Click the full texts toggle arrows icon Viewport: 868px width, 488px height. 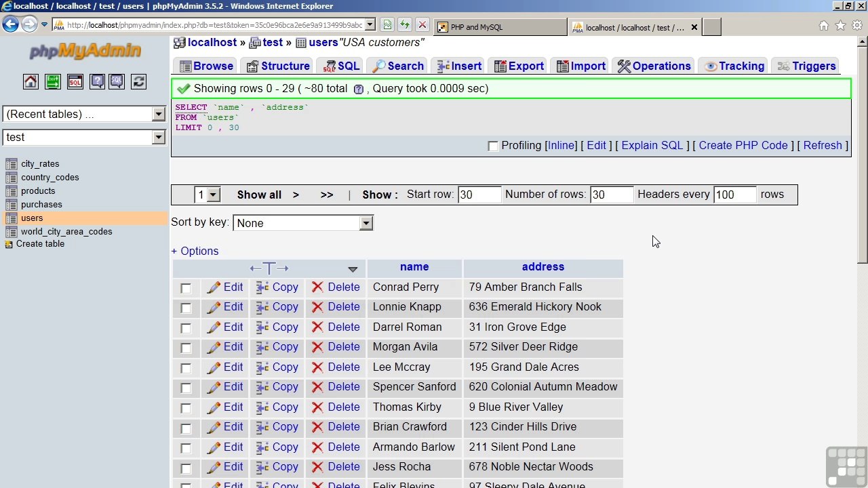(x=269, y=268)
